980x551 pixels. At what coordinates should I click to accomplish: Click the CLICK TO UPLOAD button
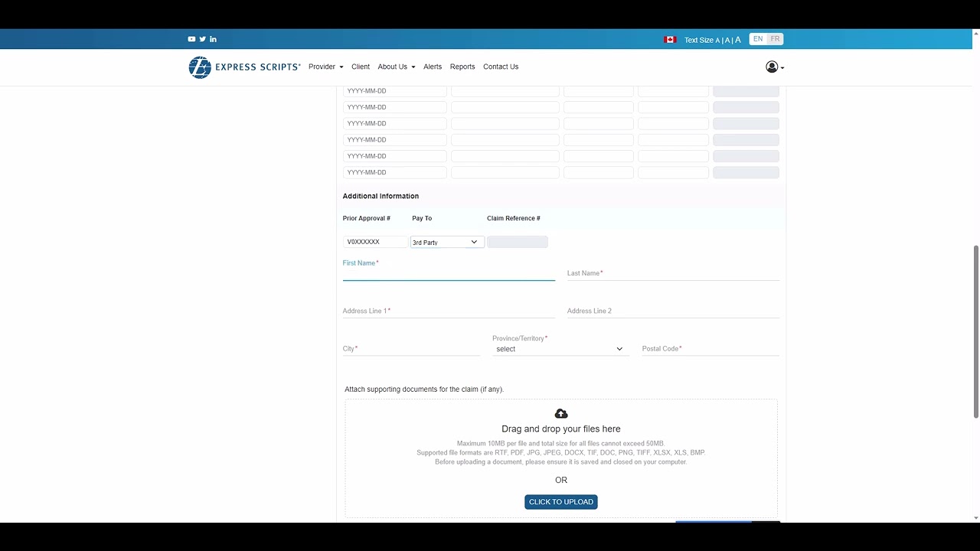(561, 502)
